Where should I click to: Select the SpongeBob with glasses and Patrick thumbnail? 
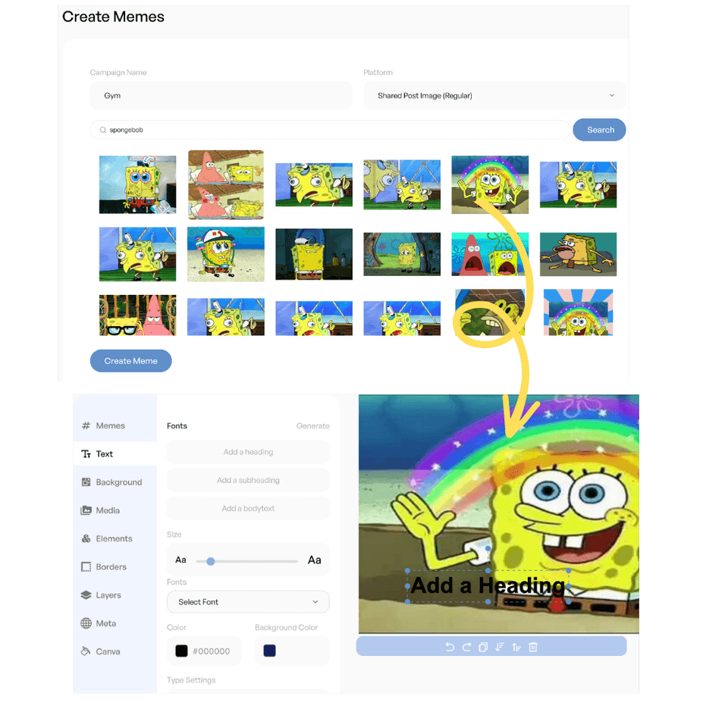(x=137, y=315)
